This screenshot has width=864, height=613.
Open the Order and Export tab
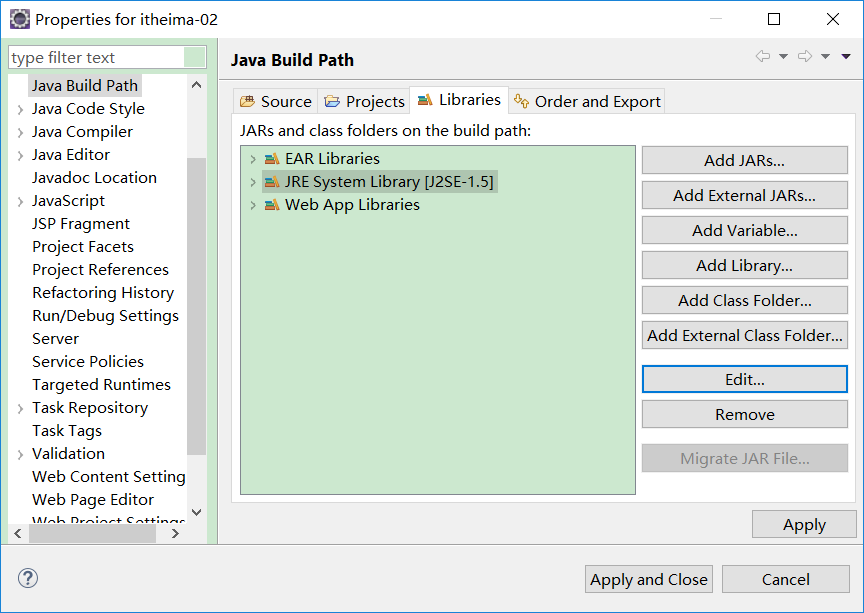[587, 101]
